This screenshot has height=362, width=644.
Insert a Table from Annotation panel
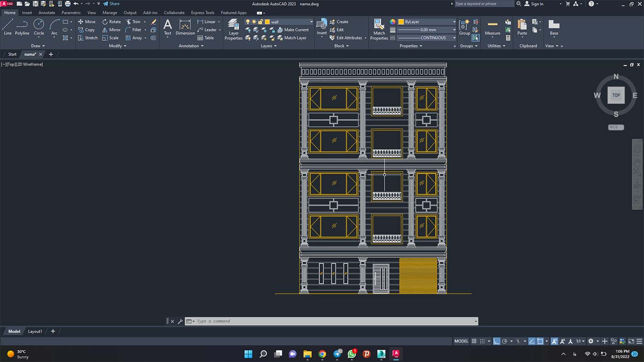coord(206,38)
